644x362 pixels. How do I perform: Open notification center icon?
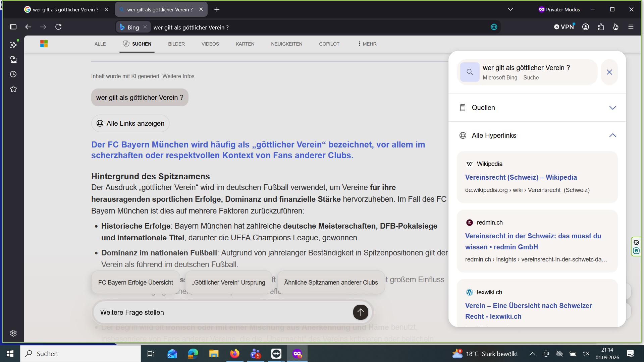point(630,354)
